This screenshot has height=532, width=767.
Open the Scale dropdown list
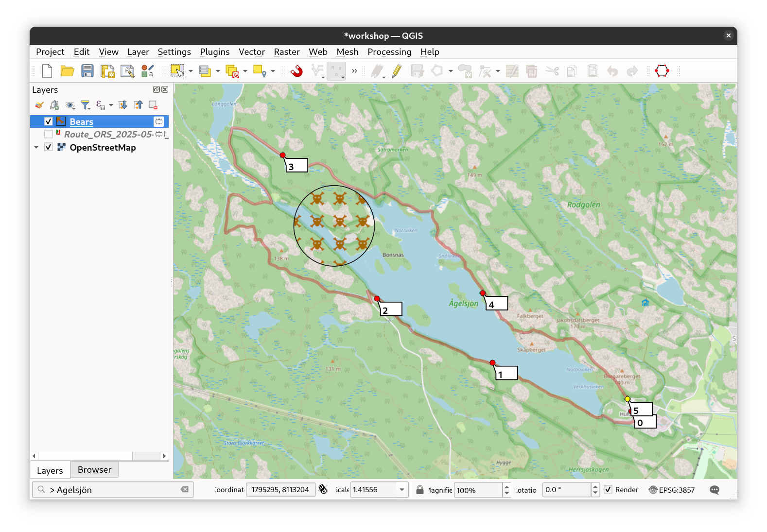point(402,490)
